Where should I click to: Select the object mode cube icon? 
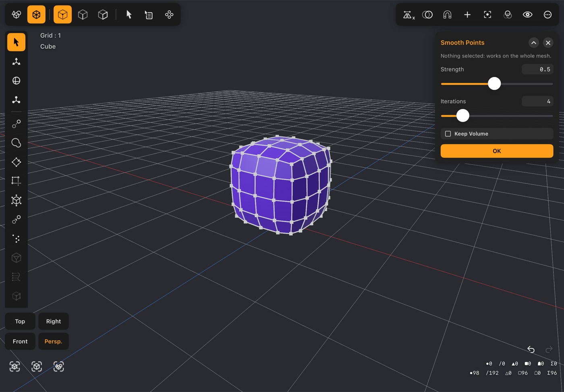(x=17, y=15)
